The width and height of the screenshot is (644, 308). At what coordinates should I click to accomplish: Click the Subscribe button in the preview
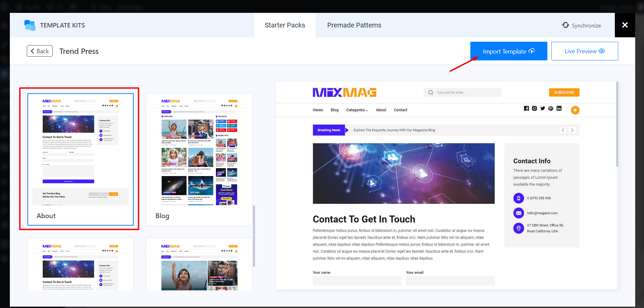click(x=564, y=92)
